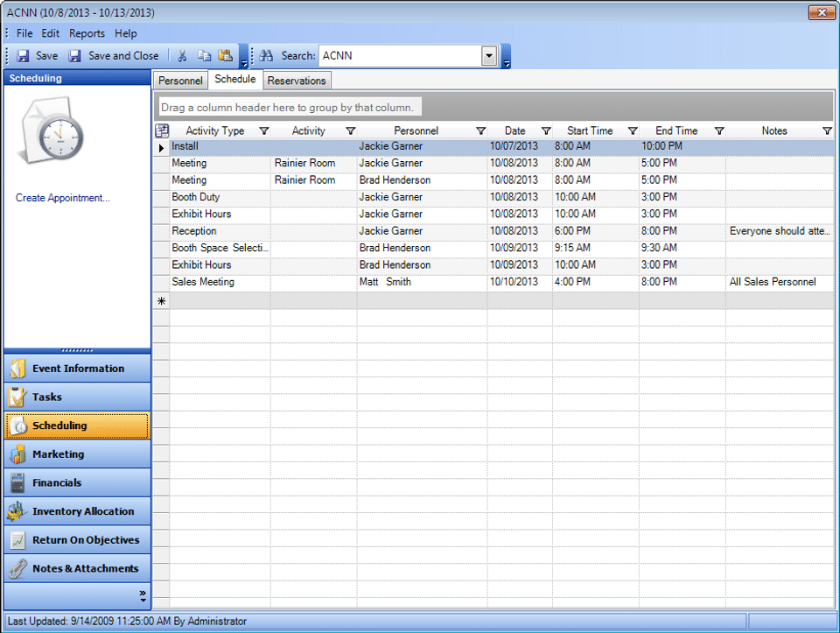Screen dimensions: 840x633
Task: Open the Inventory Allocation section
Action: pos(77,511)
